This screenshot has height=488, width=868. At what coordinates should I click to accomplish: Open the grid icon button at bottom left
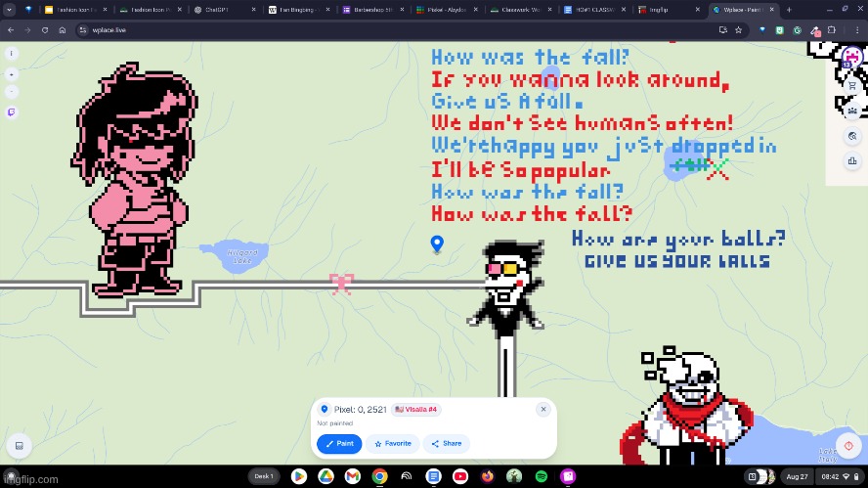(19, 446)
